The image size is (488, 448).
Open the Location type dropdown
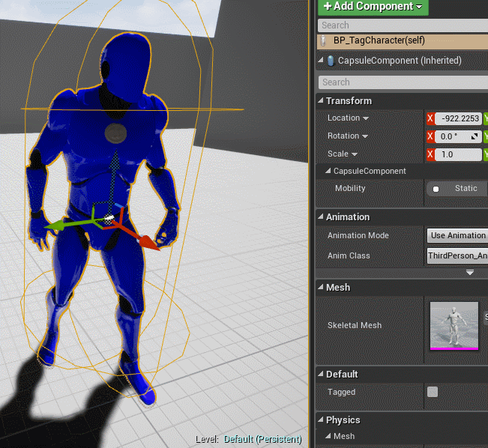tap(365, 118)
